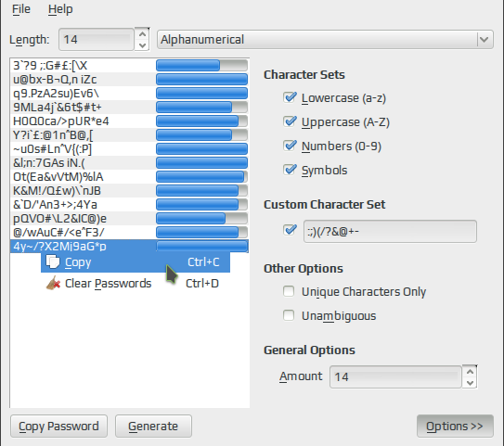Image resolution: width=504 pixels, height=446 pixels.
Task: Increase Length with the up arrow
Action: [x=142, y=34]
